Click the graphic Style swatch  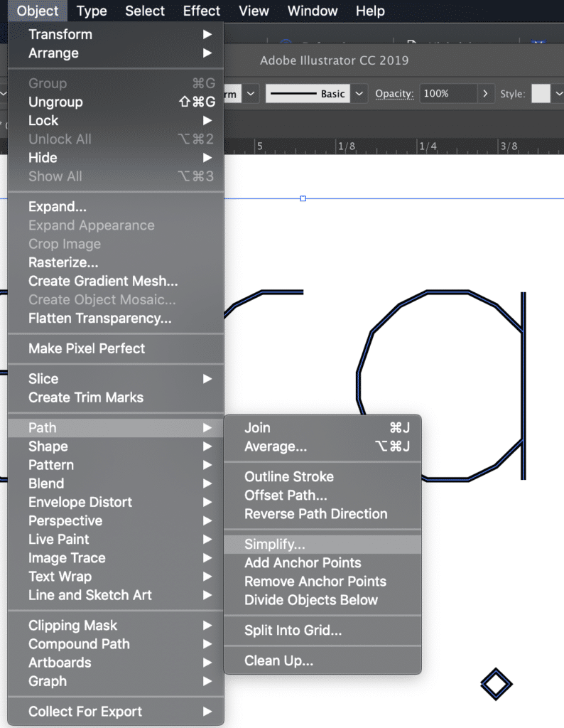coord(541,94)
